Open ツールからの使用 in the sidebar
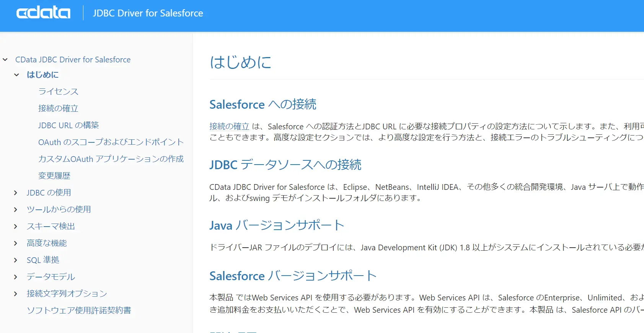The image size is (644, 333). pyautogui.click(x=59, y=209)
